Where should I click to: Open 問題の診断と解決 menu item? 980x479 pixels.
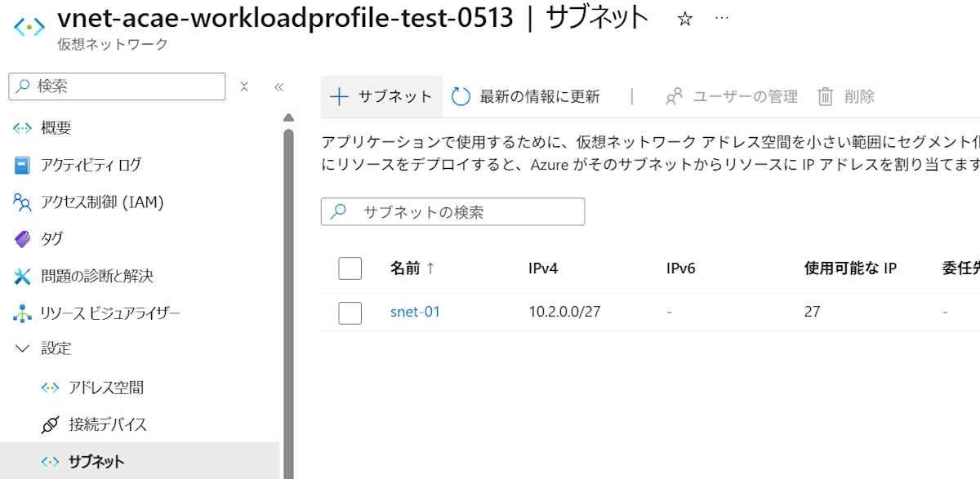pyautogui.click(x=97, y=276)
